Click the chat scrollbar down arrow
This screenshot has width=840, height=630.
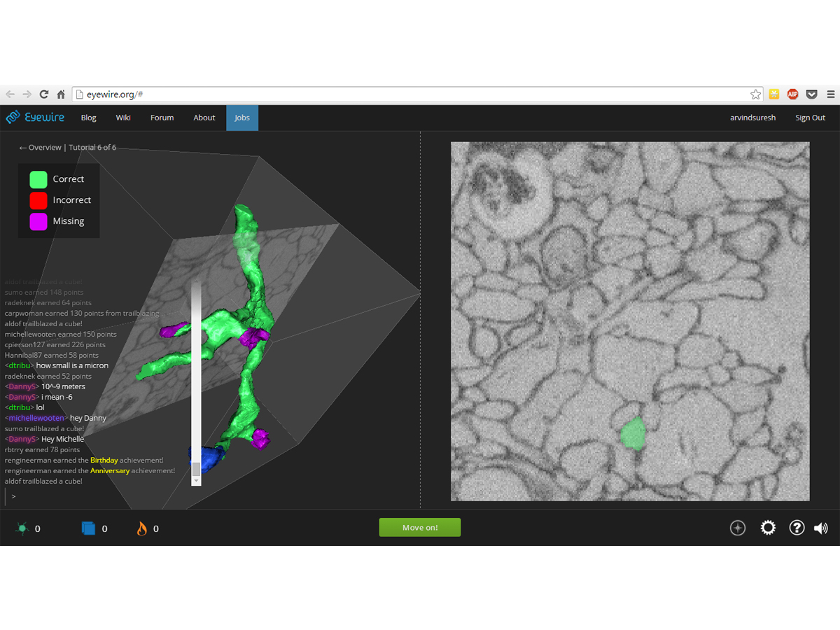[196, 481]
